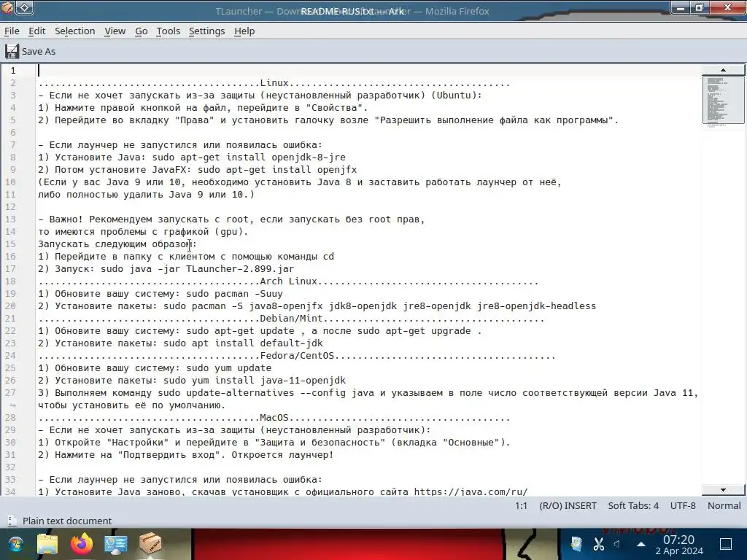Image resolution: width=747 pixels, height=560 pixels.
Task: Click the window pin diamond icon in title bar
Action: pos(24,7)
